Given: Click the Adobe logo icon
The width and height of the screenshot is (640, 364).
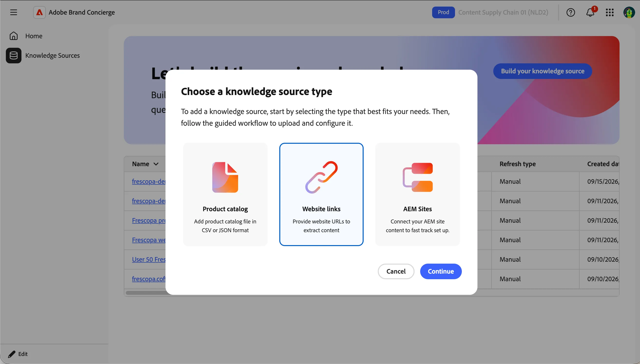Looking at the screenshot, I should (39, 12).
